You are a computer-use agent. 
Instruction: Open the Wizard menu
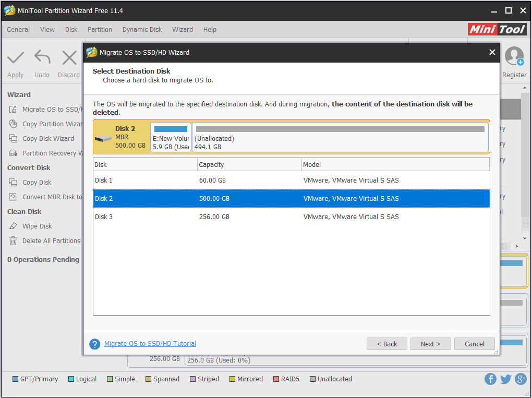(x=183, y=30)
